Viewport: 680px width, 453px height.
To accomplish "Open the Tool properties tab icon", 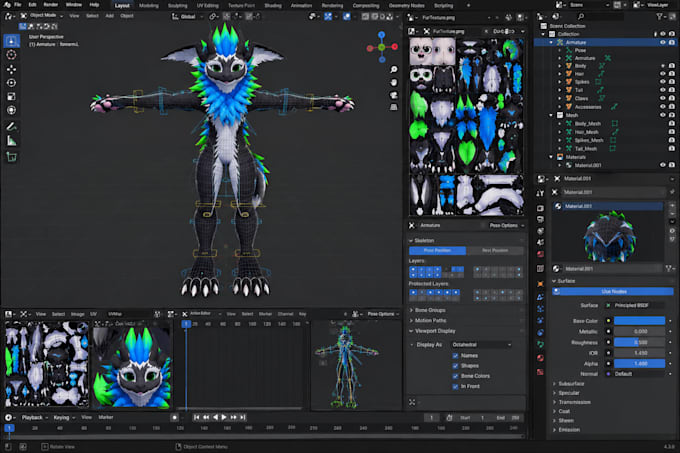I will click(x=540, y=193).
